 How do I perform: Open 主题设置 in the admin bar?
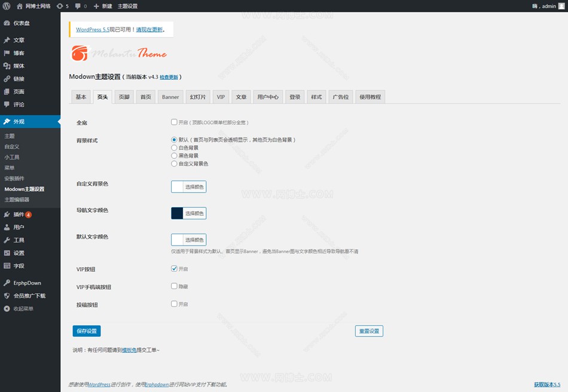[127, 6]
